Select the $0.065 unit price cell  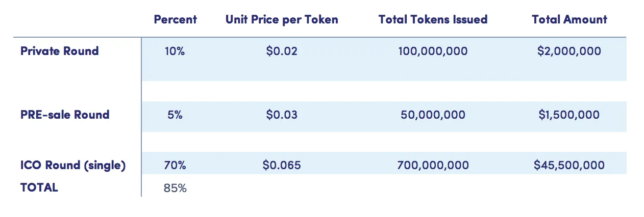(282, 166)
